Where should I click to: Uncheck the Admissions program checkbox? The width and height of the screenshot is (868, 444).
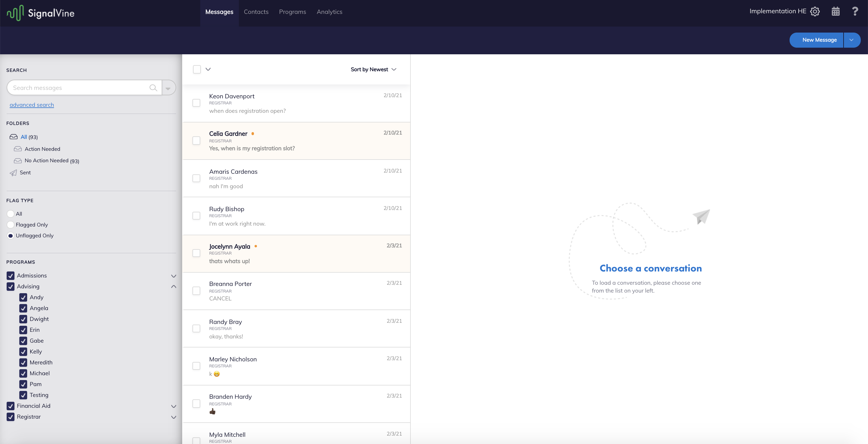pos(11,276)
